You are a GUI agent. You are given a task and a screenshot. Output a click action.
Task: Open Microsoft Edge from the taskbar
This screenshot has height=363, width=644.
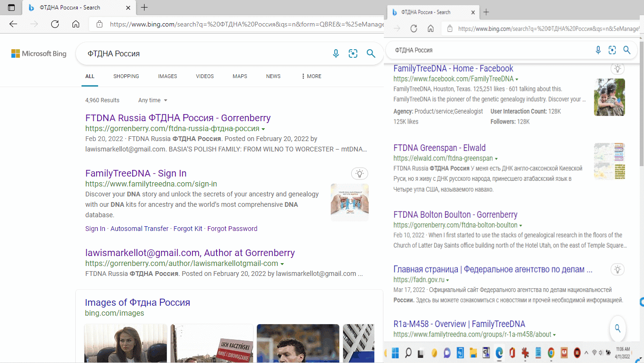pos(499,353)
